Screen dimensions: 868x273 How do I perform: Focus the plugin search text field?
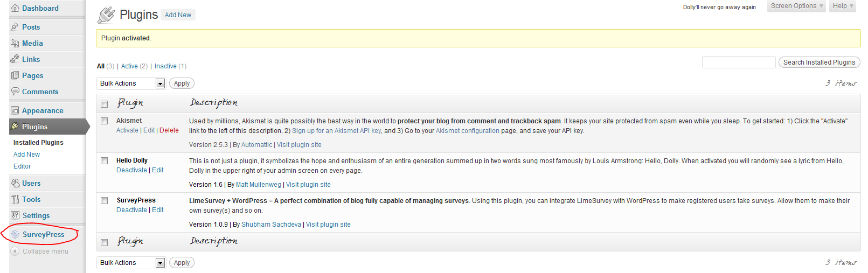click(738, 62)
